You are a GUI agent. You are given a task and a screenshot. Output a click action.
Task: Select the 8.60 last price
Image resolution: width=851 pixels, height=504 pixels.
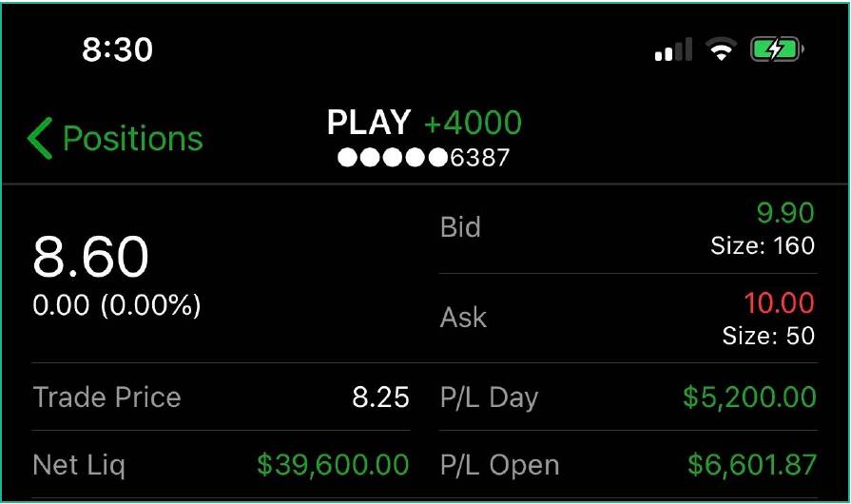point(90,257)
